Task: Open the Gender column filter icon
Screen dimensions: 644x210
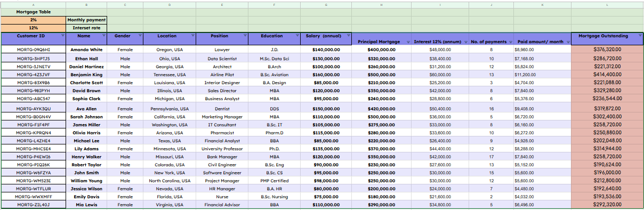Action: click(x=140, y=36)
